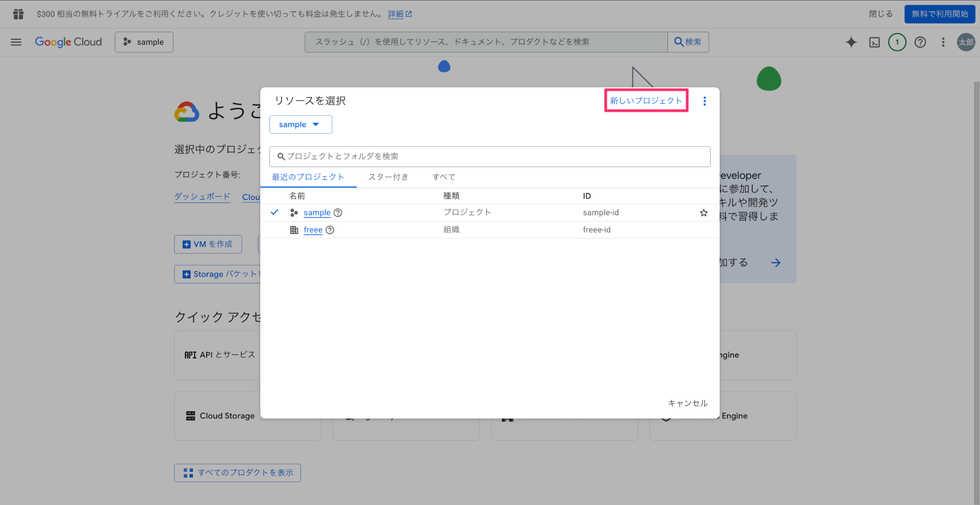The width and height of the screenshot is (980, 505).
Task: Click the 検索 search button
Action: point(688,42)
